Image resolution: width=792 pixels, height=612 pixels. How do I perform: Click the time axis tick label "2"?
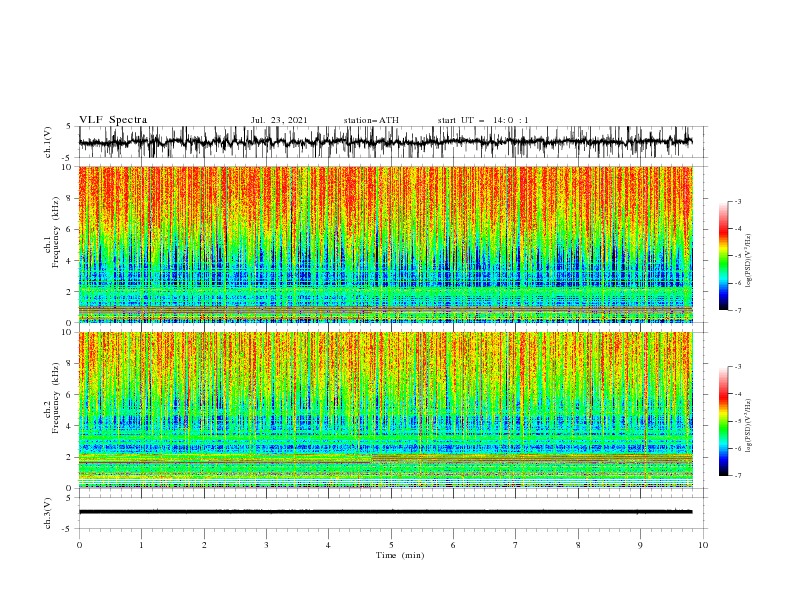[204, 545]
